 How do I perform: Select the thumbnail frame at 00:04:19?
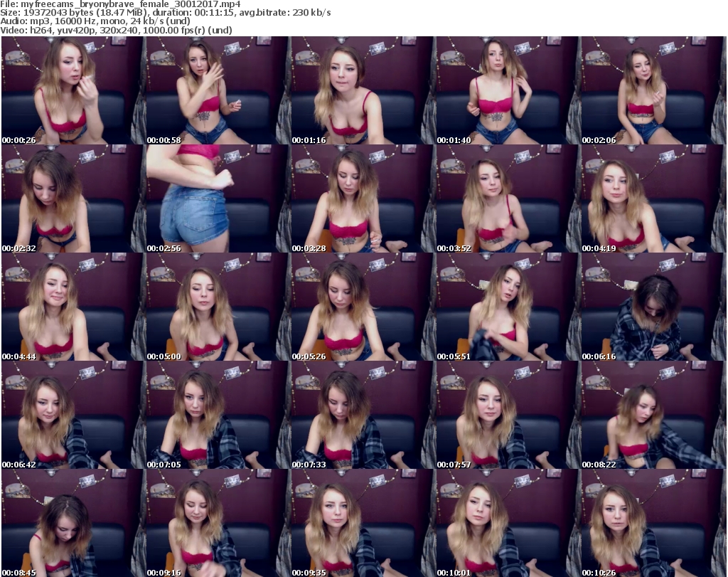pos(653,198)
